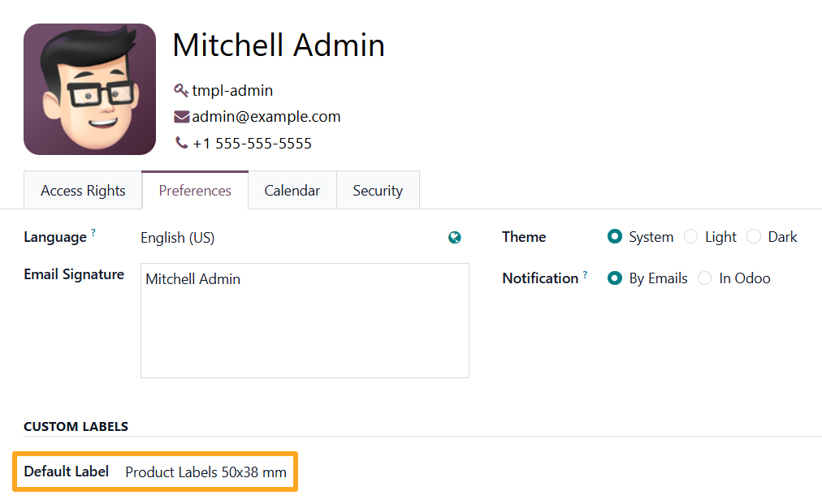Viewport: 822px width, 504px height.
Task: Open the Default Label selection field
Action: [x=205, y=472]
